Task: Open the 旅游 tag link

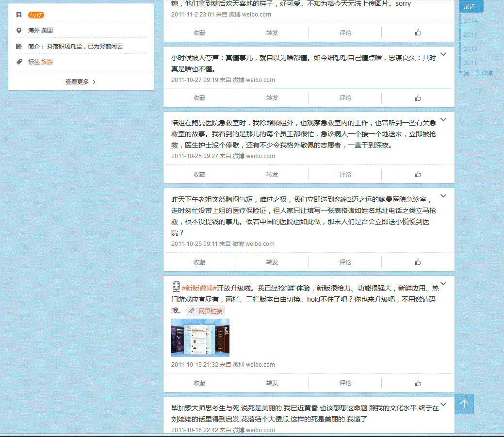Action: point(47,62)
